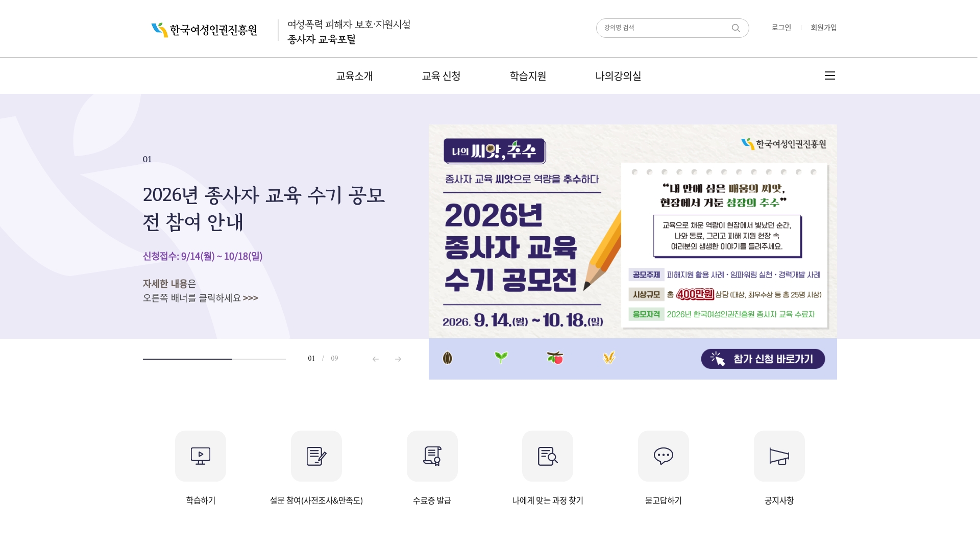
Task: Click the search magnifier icon
Action: coord(736,28)
